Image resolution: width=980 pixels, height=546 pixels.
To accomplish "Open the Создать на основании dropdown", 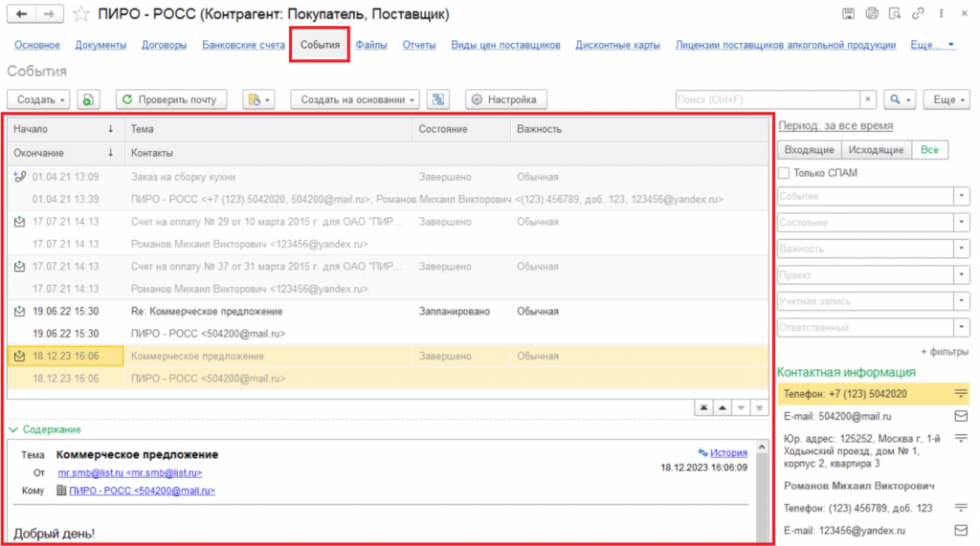I will pyautogui.click(x=355, y=99).
